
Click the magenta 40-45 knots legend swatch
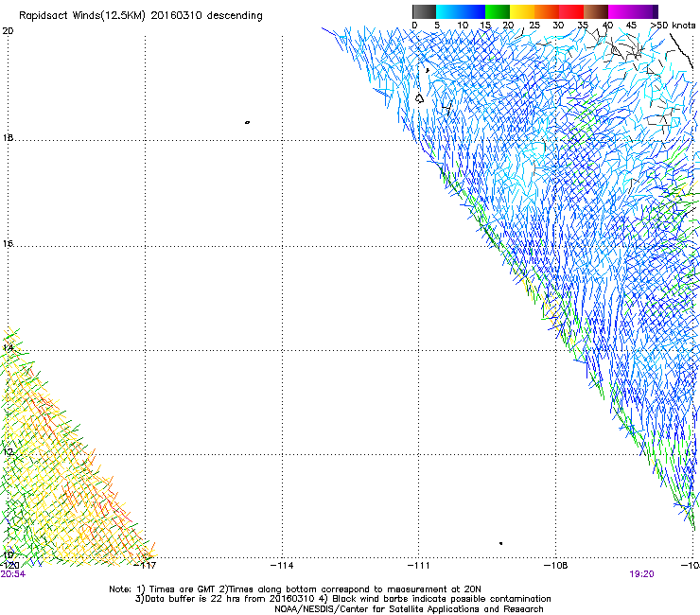(x=621, y=11)
